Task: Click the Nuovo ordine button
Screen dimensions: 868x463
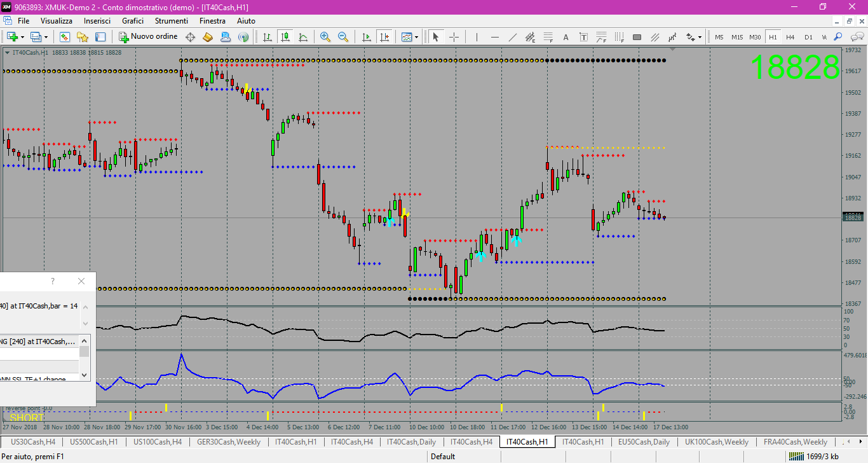Action: click(149, 37)
